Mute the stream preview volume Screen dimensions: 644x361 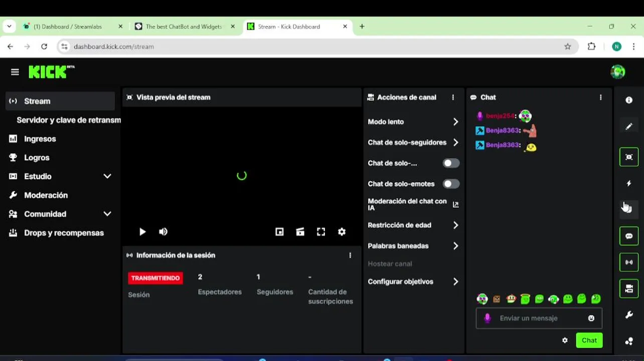point(163,232)
